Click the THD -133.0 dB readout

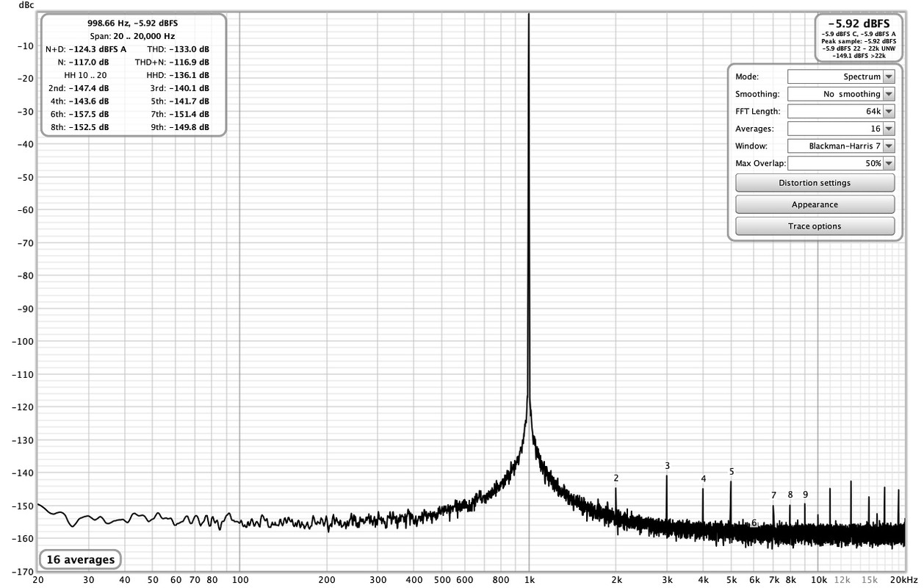178,49
